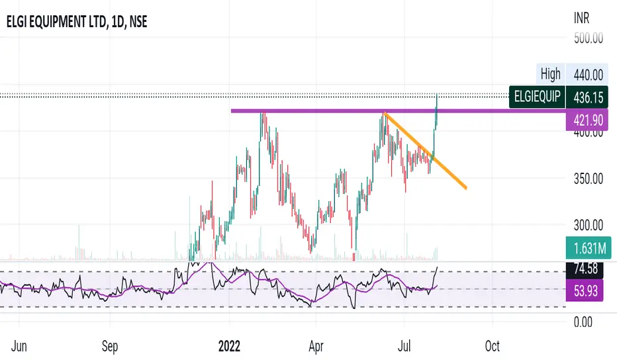
Task: Click the 350.00 price axis label
Action: 589,179
